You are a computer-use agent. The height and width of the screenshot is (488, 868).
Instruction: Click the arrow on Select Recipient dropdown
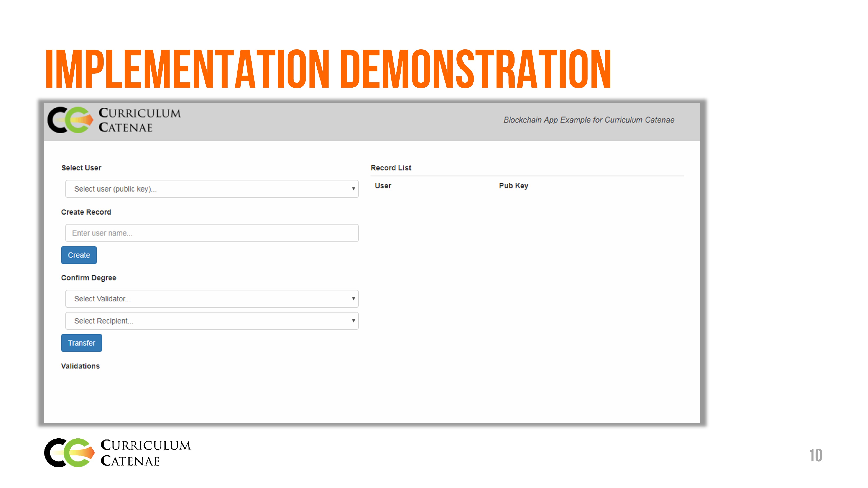[353, 321]
